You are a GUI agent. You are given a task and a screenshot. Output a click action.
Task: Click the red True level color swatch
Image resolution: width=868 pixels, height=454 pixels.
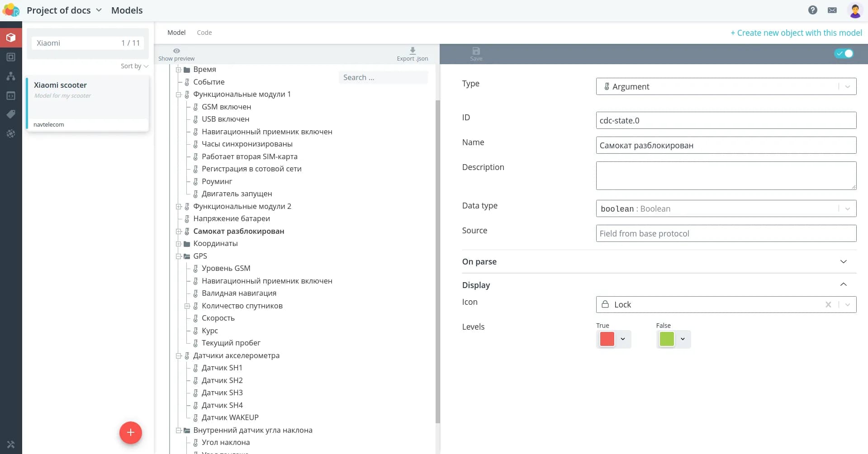(607, 339)
